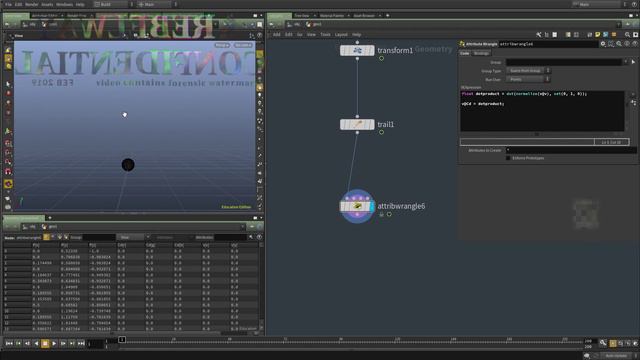Switch to the Bindings tab

[x=481, y=53]
